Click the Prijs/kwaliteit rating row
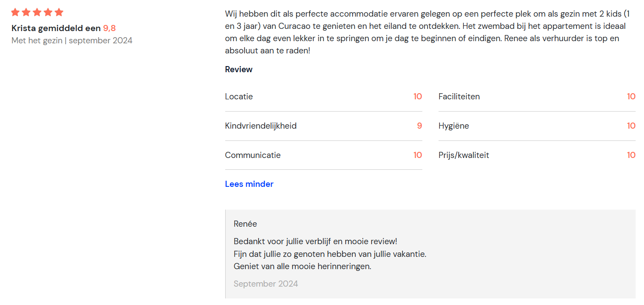The height and width of the screenshot is (305, 644). pyautogui.click(x=537, y=155)
